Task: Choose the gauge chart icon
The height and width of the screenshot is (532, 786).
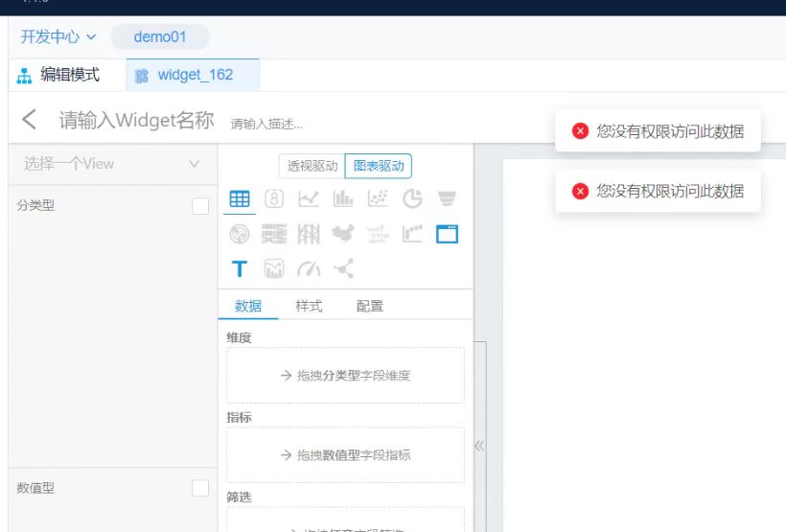Action: (309, 269)
